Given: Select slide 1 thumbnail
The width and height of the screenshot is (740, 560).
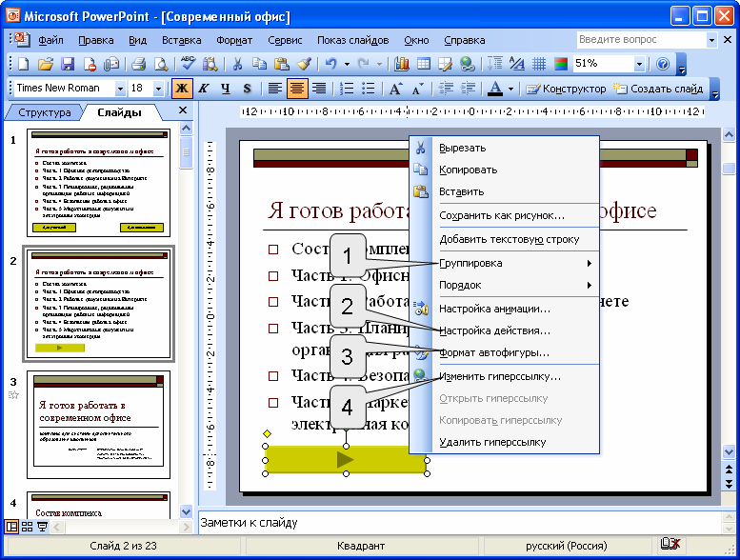Looking at the screenshot, I should (x=99, y=182).
